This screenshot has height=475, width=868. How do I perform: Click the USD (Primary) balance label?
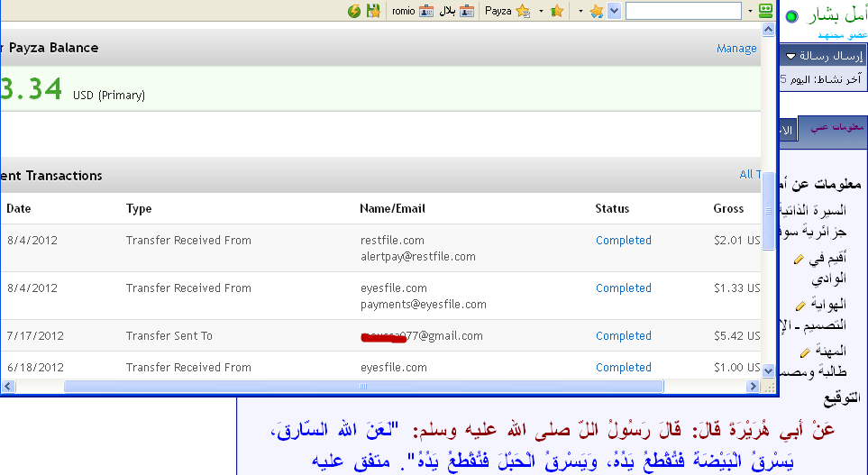[109, 96]
